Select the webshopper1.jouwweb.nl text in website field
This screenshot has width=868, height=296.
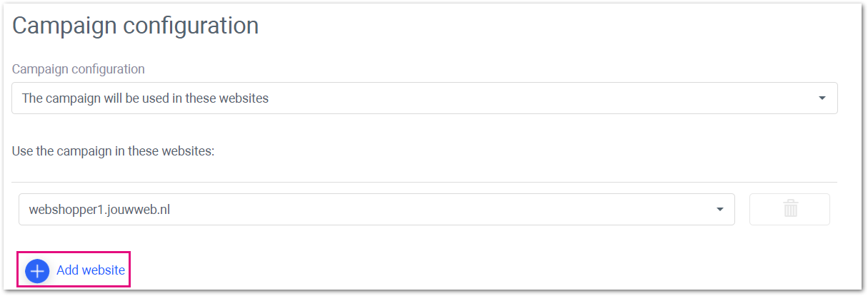[x=99, y=210]
